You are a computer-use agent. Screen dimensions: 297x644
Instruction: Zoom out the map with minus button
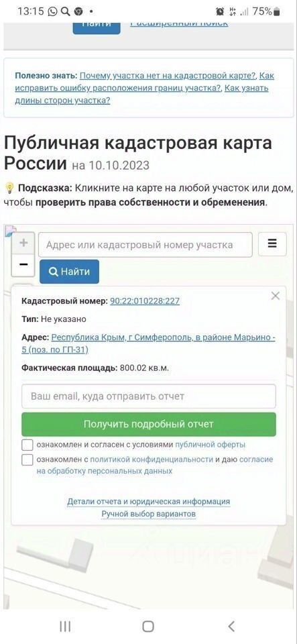click(x=23, y=264)
